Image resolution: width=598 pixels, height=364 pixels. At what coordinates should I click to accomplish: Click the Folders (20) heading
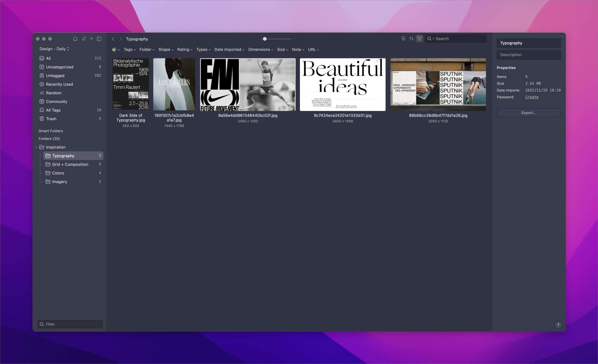[49, 139]
